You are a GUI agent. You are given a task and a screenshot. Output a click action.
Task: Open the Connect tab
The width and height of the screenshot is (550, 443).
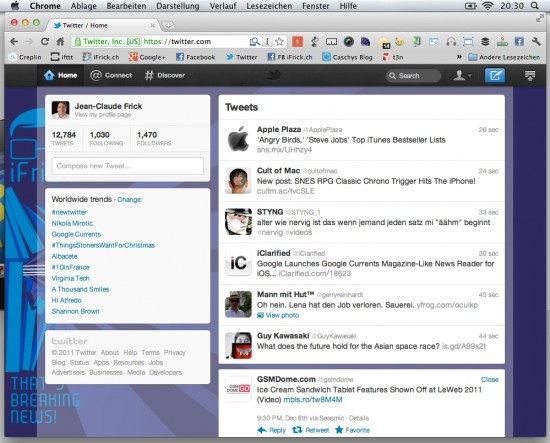point(111,75)
